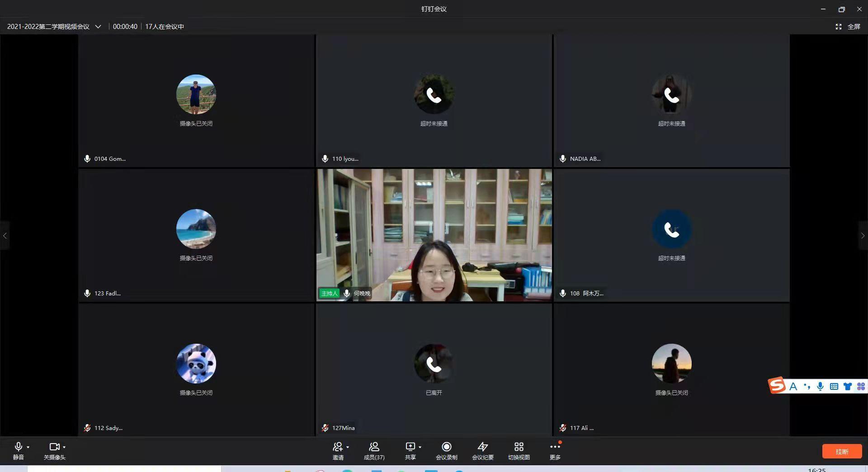Open the 成员(37) members list

[x=374, y=451]
